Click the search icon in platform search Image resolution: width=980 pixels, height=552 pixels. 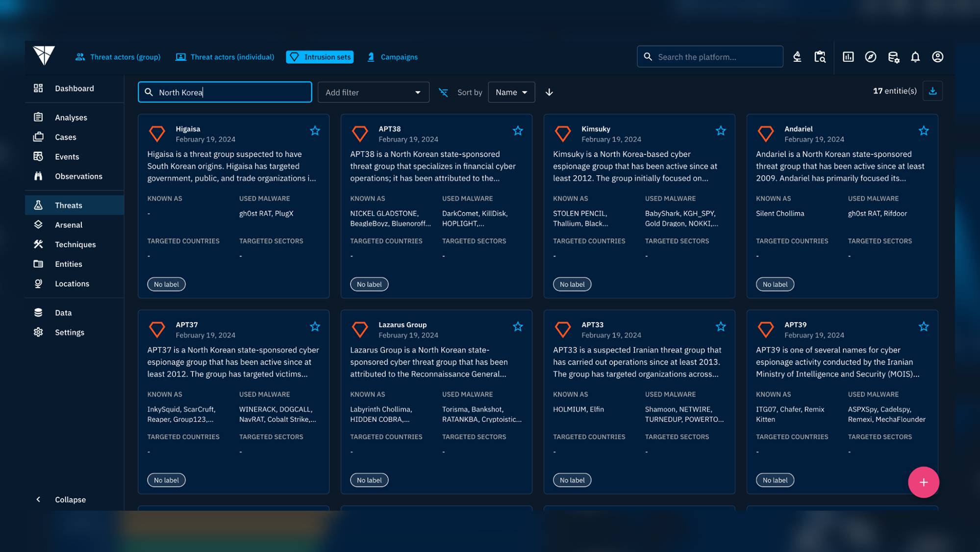[x=648, y=57]
